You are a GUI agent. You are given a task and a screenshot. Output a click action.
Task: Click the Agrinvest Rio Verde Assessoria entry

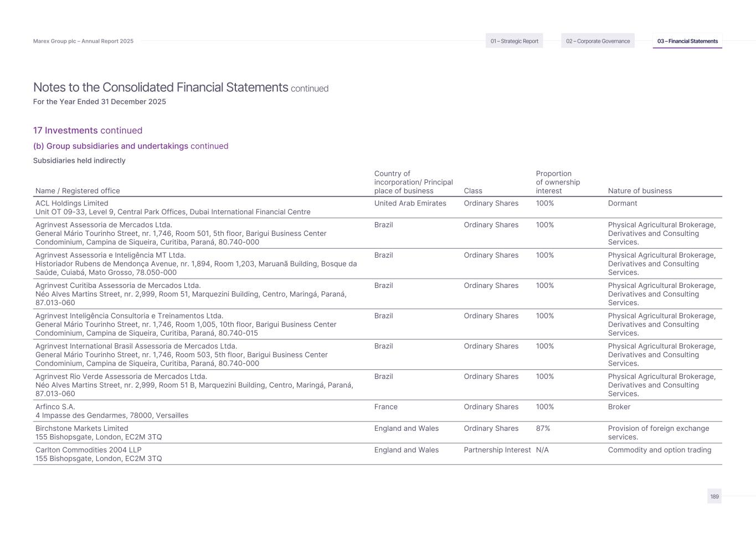(x=121, y=377)
